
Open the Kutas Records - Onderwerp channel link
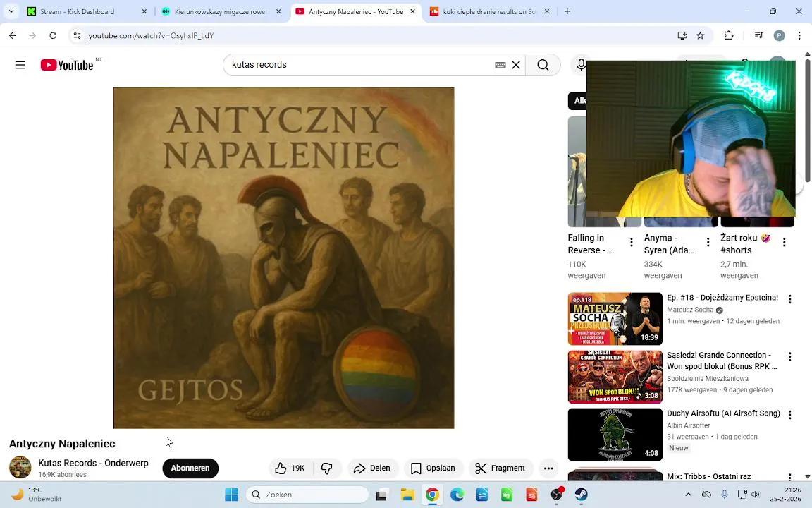93,463
